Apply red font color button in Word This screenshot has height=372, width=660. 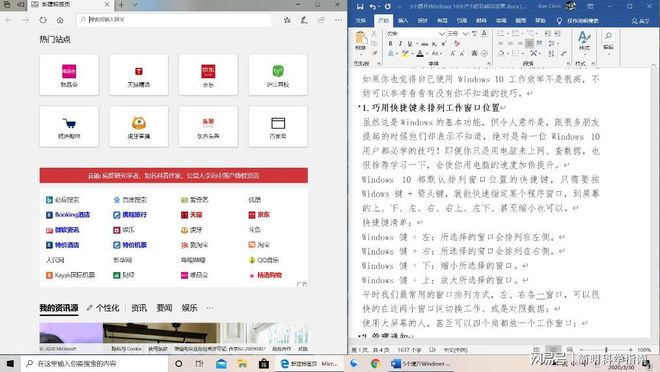[420, 53]
